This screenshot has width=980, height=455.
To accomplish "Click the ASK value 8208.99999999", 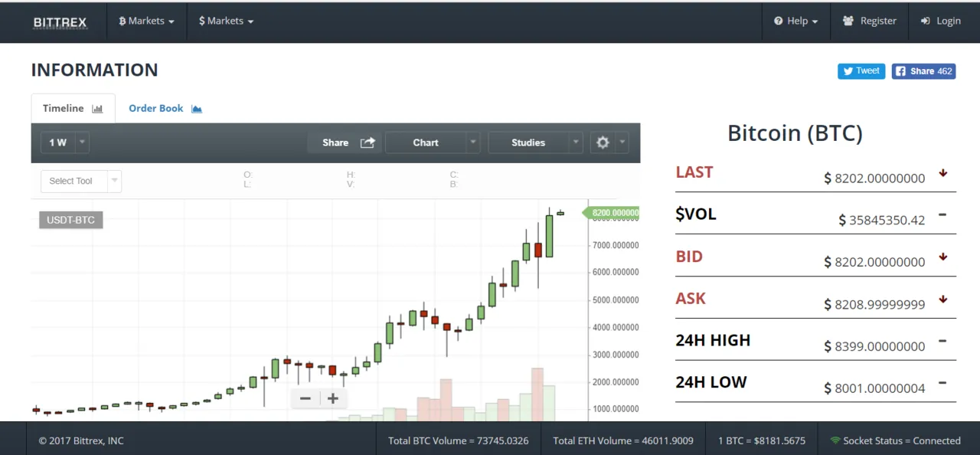I will tap(874, 305).
